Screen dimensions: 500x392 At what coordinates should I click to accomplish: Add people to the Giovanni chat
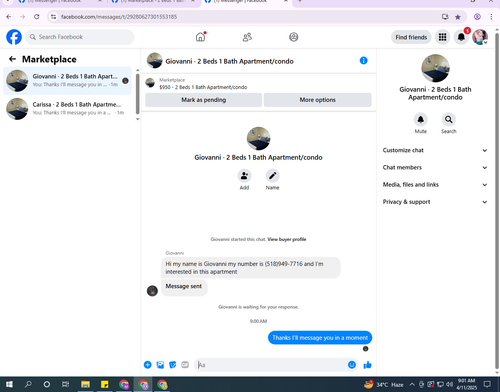(x=244, y=176)
